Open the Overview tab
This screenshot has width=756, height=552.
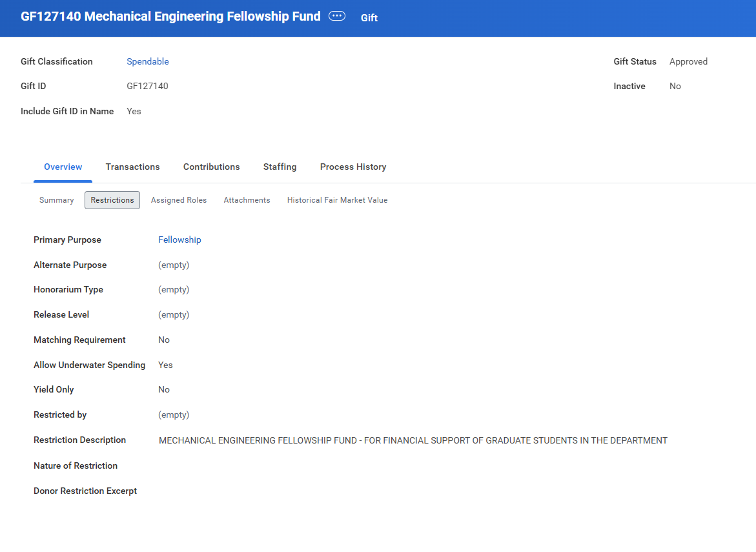[63, 167]
